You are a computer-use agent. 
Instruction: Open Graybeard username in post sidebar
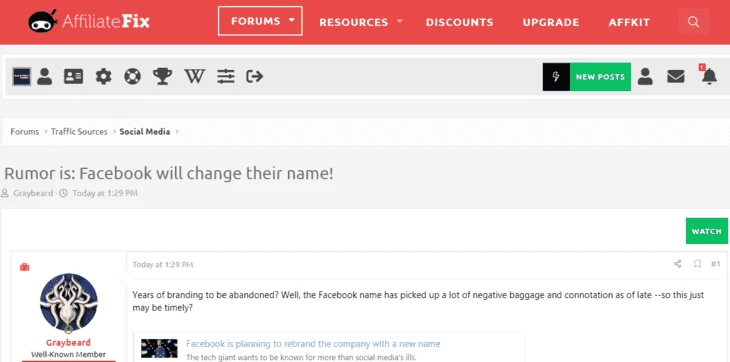tap(68, 342)
